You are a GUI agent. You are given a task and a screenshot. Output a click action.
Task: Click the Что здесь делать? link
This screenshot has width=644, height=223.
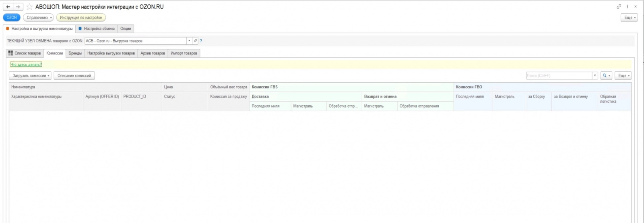(26, 65)
